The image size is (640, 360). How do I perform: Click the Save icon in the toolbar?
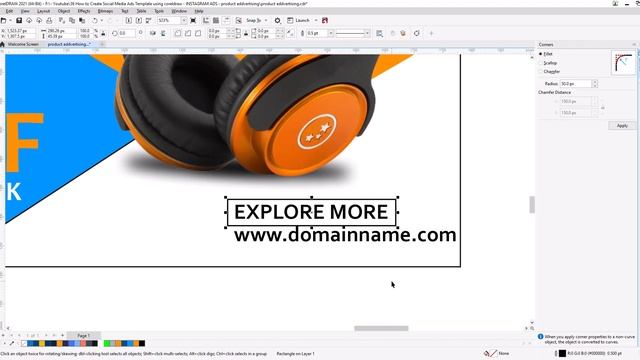[19, 20]
